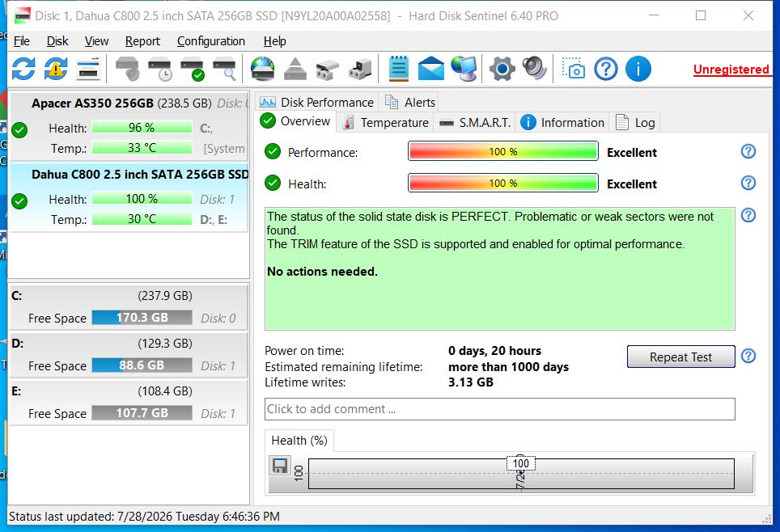Viewport: 780px width, 532px height.
Task: Click the Status last updated status bar text
Action: pos(144,517)
